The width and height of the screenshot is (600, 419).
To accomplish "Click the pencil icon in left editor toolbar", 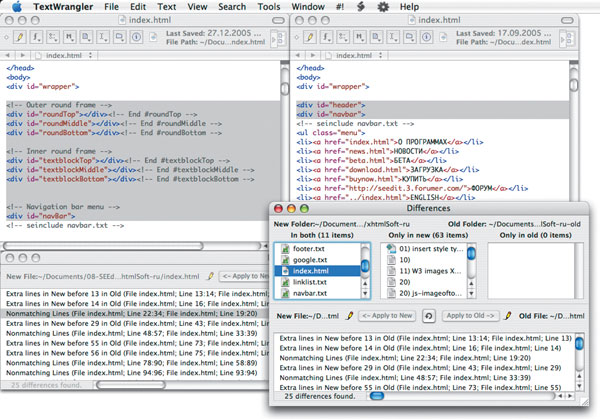I will click(18, 38).
